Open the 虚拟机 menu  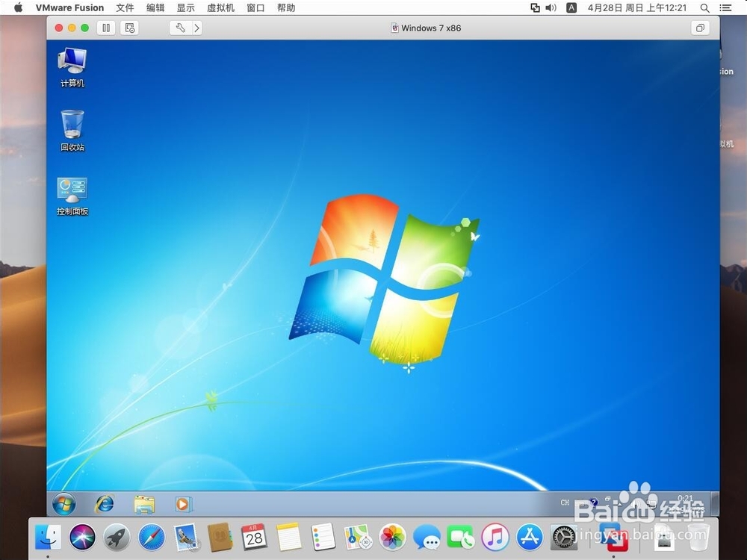tap(220, 7)
